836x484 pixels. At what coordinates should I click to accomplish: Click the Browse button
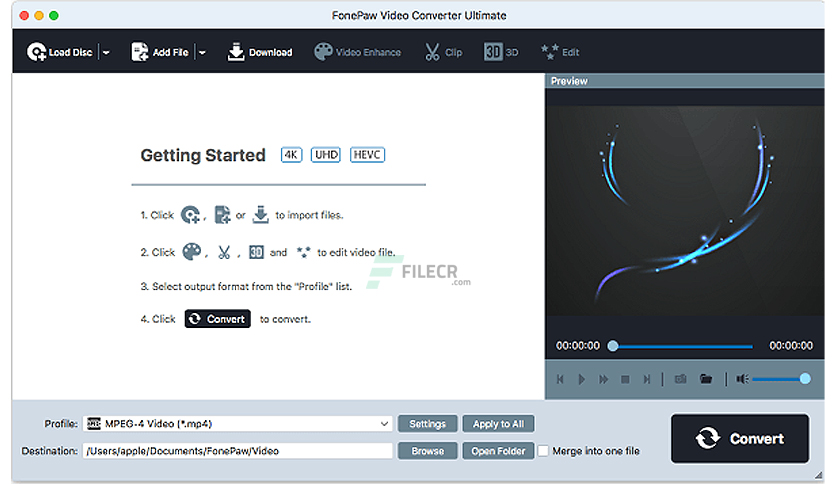click(428, 451)
